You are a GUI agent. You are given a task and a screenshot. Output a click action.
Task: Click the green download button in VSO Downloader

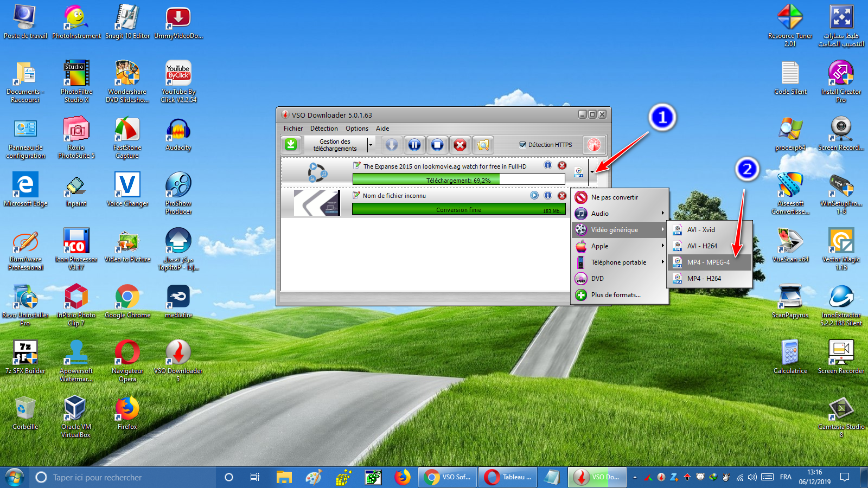pos(291,144)
